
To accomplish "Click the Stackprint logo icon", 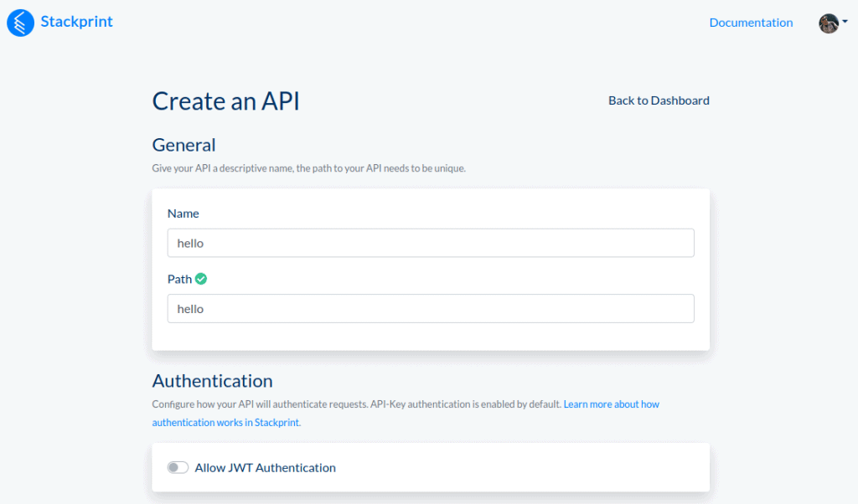I will click(x=20, y=23).
